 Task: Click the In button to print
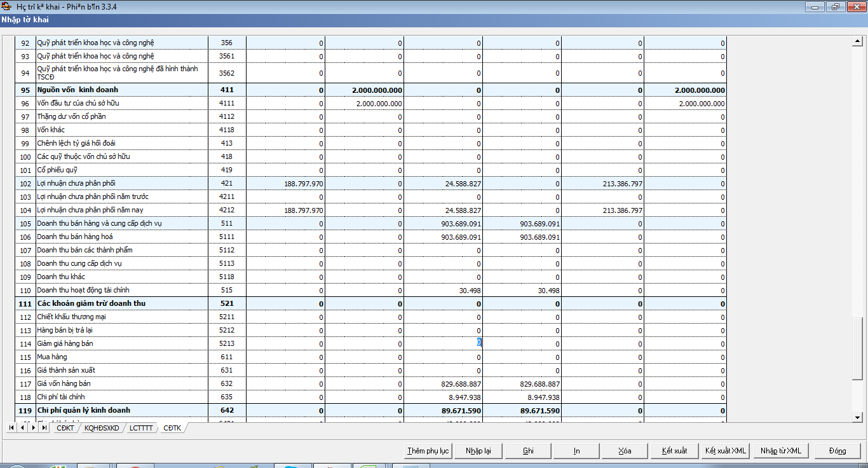click(576, 451)
